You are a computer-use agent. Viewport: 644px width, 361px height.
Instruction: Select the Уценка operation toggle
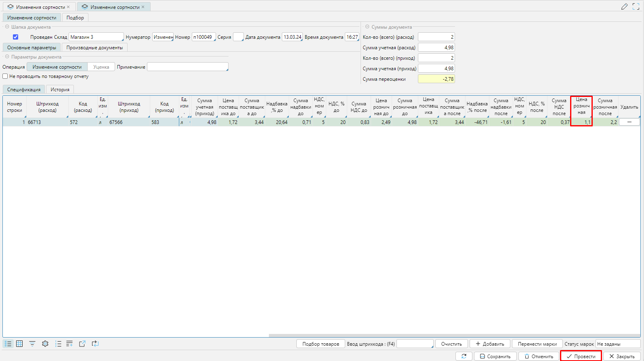coord(101,67)
